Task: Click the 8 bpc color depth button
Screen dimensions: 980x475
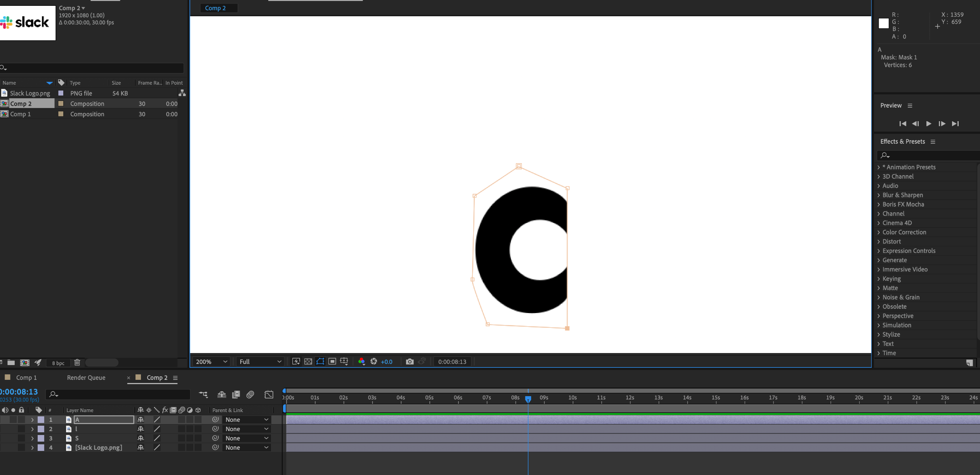Action: point(58,363)
